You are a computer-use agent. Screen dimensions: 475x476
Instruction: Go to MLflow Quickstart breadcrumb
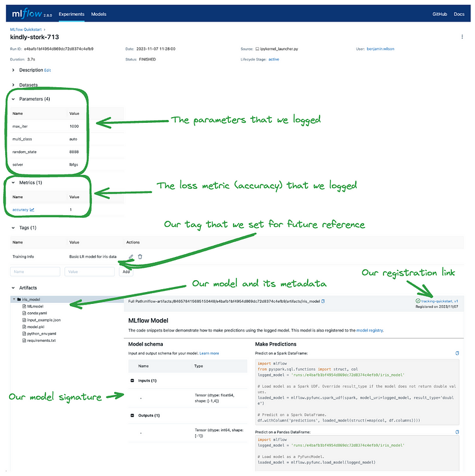(x=26, y=29)
